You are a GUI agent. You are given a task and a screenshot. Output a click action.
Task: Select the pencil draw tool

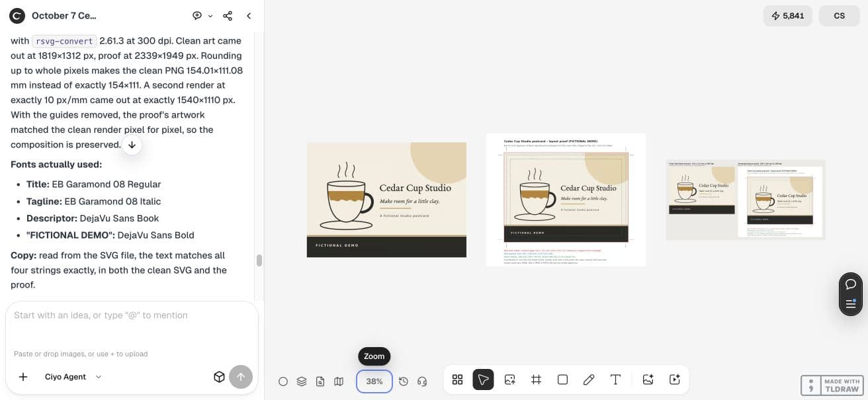pos(589,380)
